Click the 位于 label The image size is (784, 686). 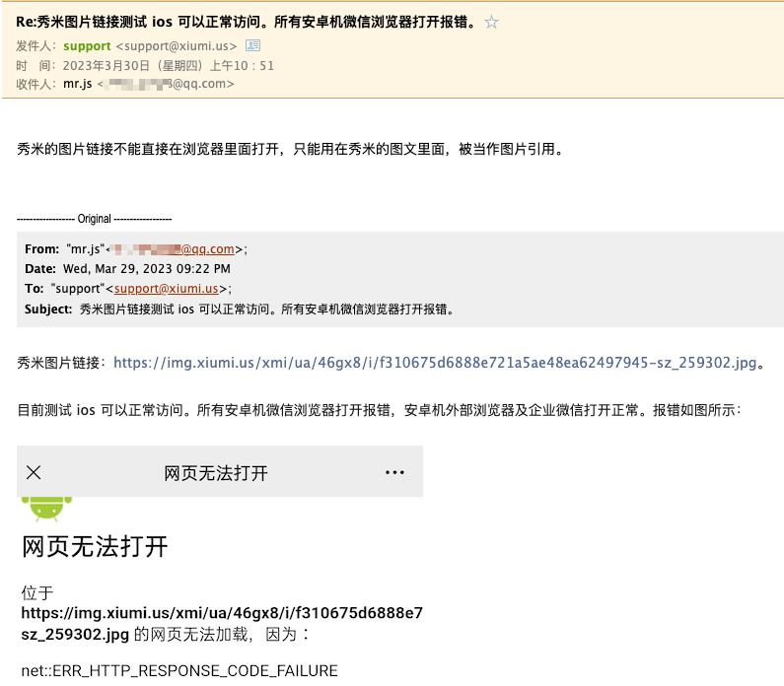tap(37, 593)
